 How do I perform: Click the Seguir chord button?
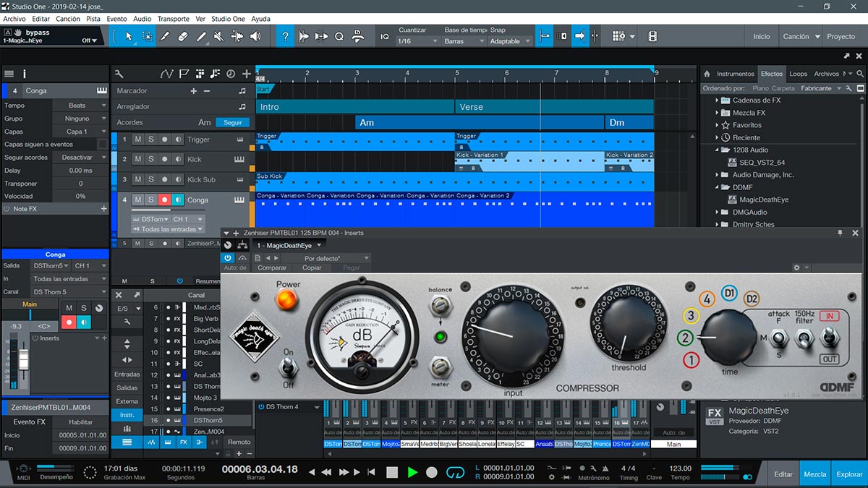(x=233, y=122)
